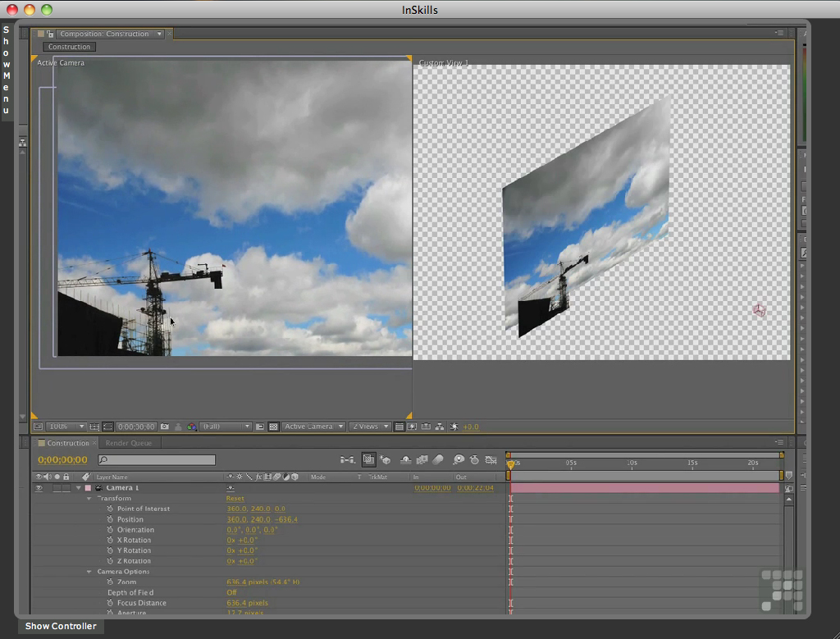Toggle stopwatch for Y Rotation
The height and width of the screenshot is (639, 840).
tap(110, 550)
